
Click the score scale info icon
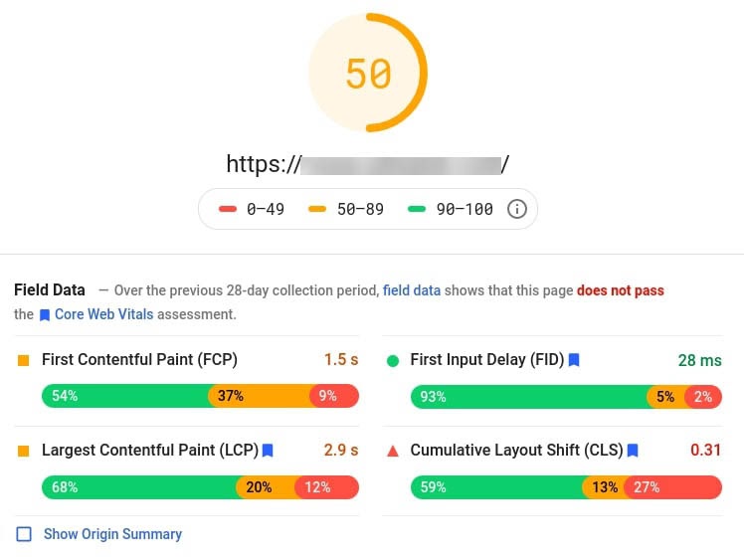click(x=516, y=209)
